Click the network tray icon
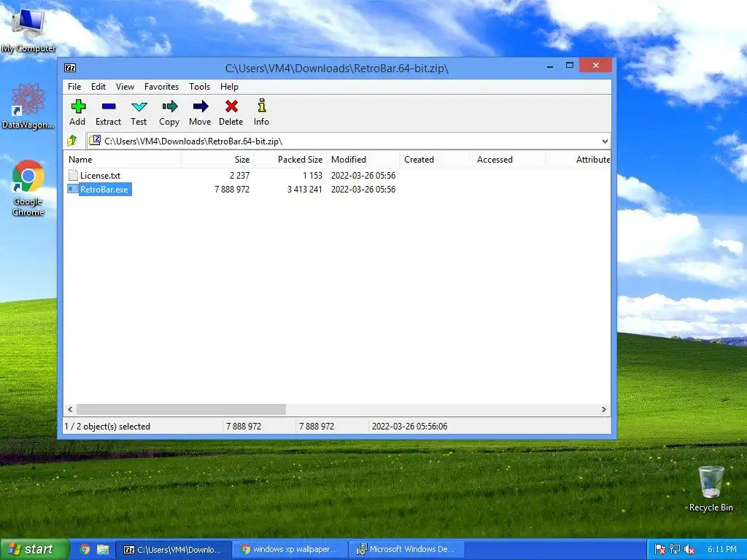 coord(675,550)
